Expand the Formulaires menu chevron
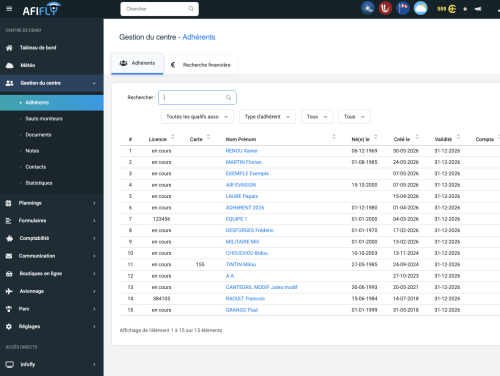The width and height of the screenshot is (500, 376). (x=94, y=221)
